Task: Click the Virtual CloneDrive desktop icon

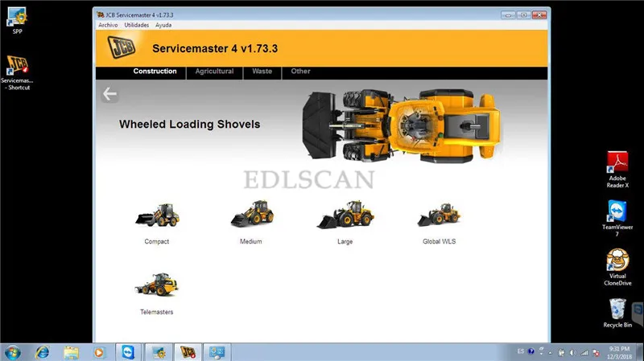Action: [617, 267]
